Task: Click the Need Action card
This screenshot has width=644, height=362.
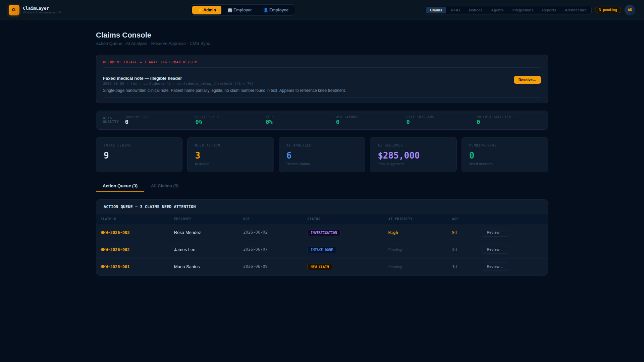Action: [230, 155]
